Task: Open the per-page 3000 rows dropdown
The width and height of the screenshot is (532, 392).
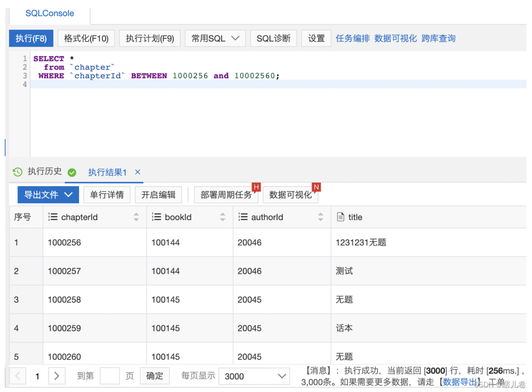Action: coord(255,376)
